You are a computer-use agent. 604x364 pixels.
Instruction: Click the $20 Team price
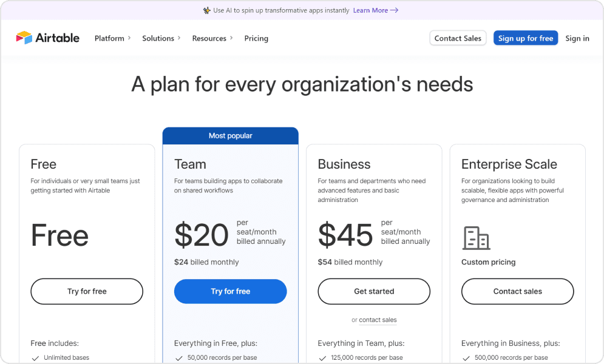[202, 235]
